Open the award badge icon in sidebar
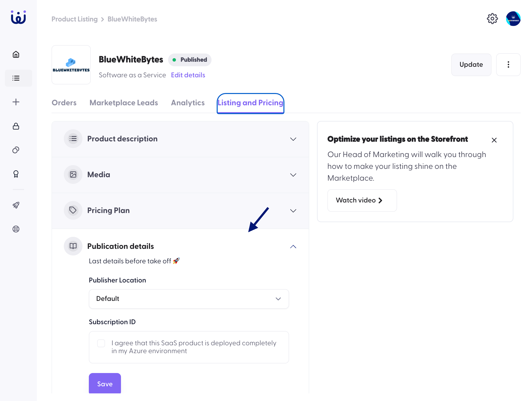The image size is (532, 401). [16, 174]
